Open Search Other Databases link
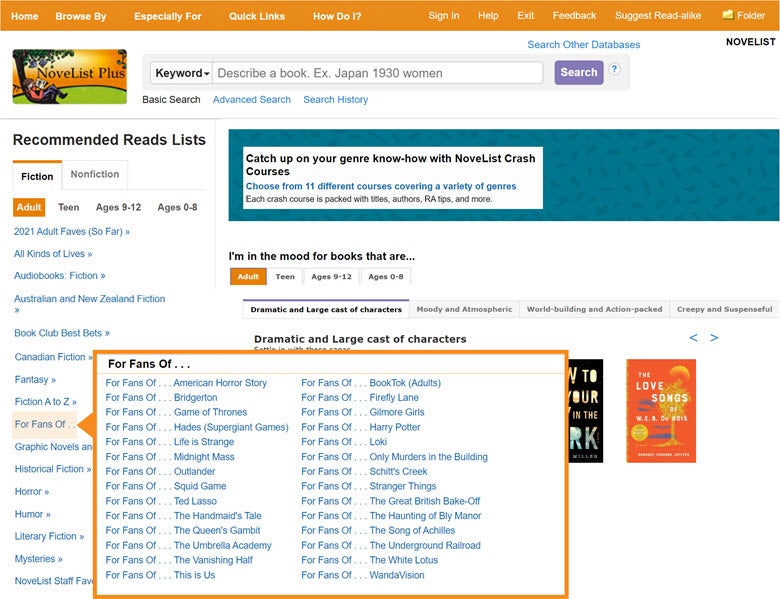Screen dimensions: 780x599 coord(584,44)
